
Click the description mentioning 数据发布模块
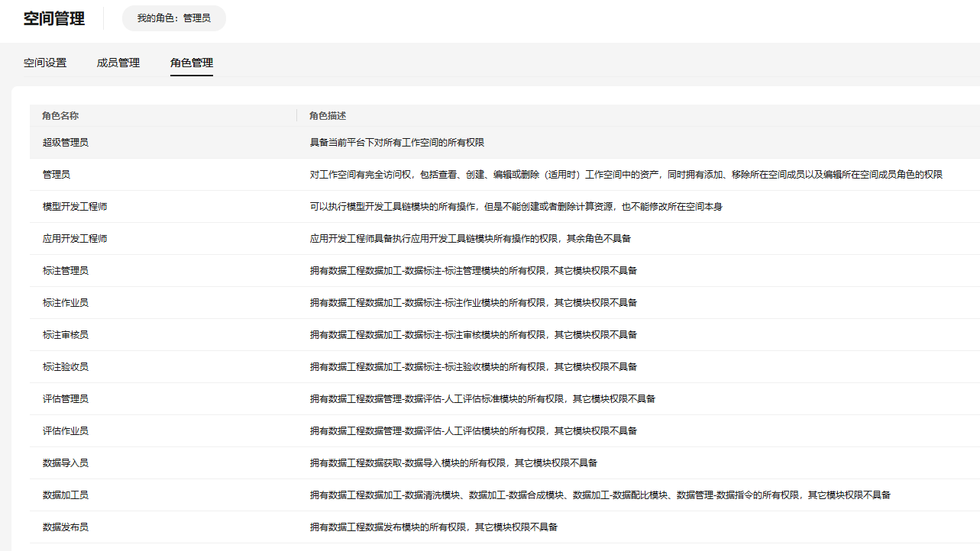coord(434,527)
